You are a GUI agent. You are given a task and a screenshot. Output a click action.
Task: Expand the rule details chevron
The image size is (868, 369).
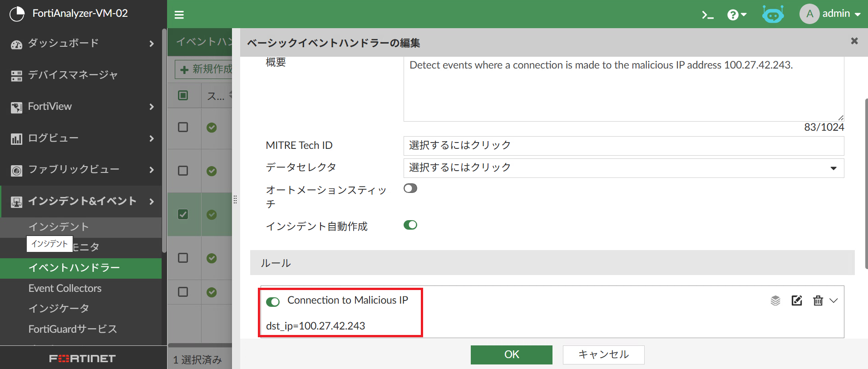click(833, 300)
